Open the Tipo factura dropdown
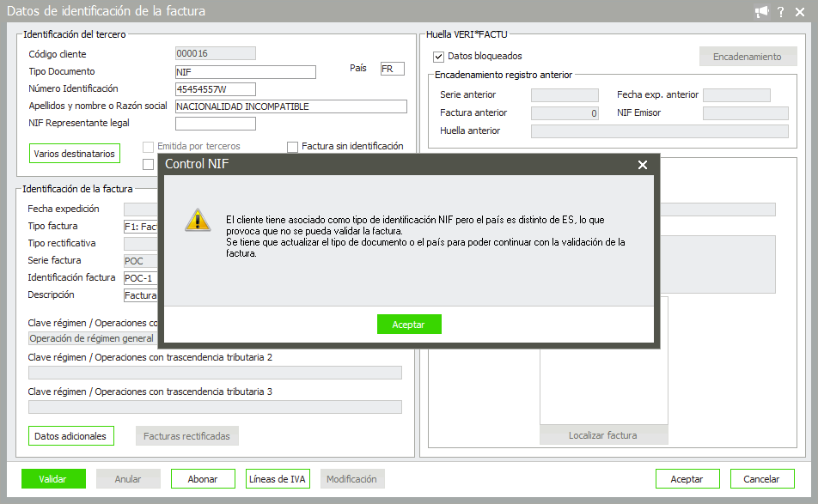The width and height of the screenshot is (818, 504). pyautogui.click(x=141, y=227)
